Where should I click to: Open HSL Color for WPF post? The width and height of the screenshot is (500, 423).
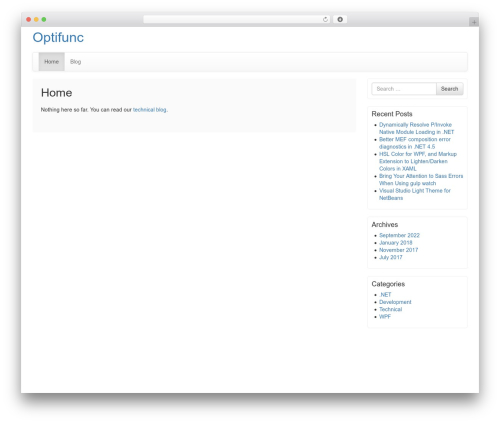(x=418, y=161)
